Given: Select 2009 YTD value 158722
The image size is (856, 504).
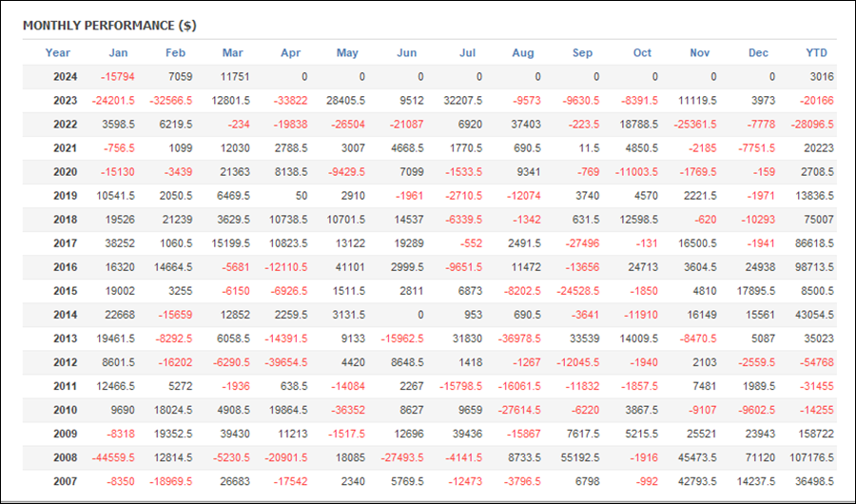Looking at the screenshot, I should 816,434.
